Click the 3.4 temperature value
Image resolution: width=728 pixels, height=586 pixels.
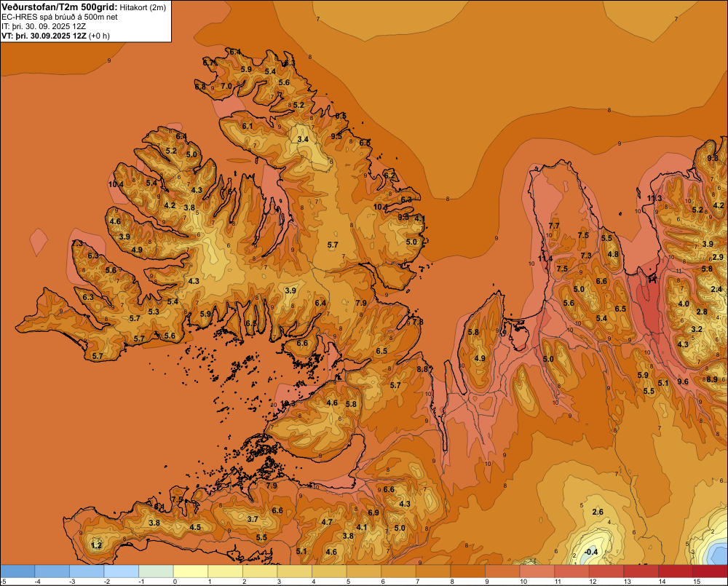click(x=303, y=139)
